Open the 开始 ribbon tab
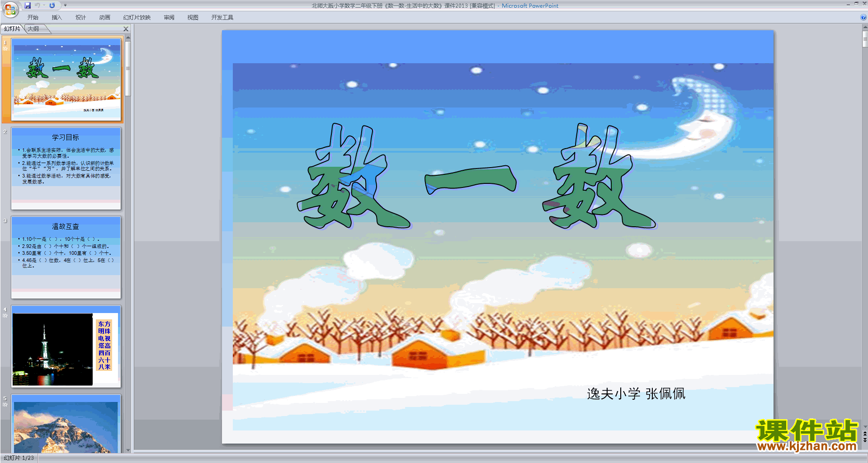This screenshot has height=463, width=868. [x=33, y=17]
